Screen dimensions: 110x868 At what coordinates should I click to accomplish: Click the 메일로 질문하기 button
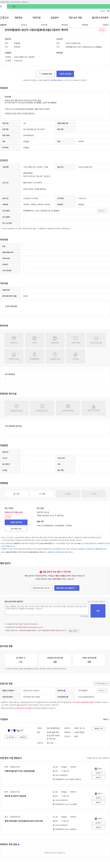point(73,631)
